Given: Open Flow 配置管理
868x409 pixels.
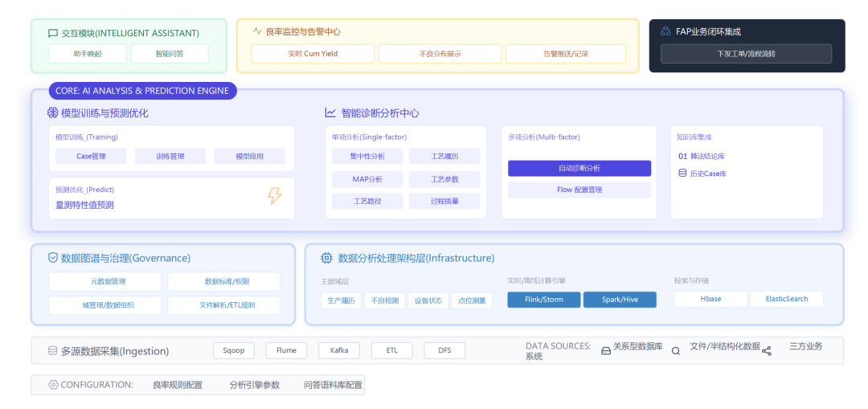Looking at the screenshot, I should pyautogui.click(x=579, y=190).
